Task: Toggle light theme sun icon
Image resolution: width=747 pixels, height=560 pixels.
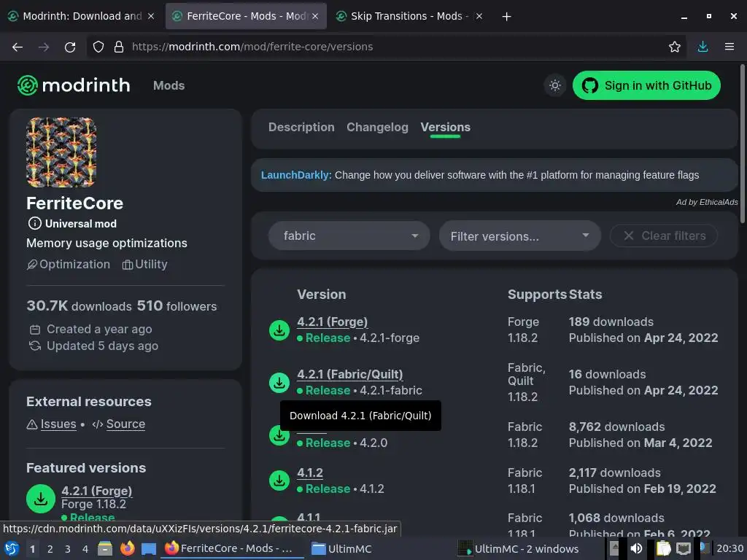Action: click(x=555, y=86)
